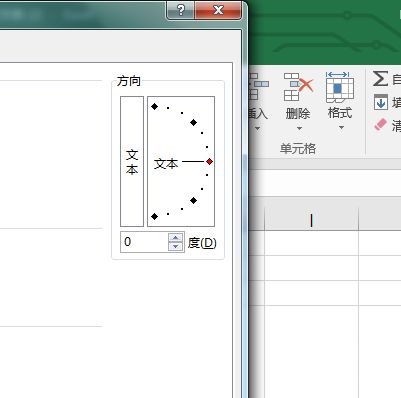Screen dimensions: 401x398
Task: Choose the lower minus-45-degree diamond
Action: [193, 200]
